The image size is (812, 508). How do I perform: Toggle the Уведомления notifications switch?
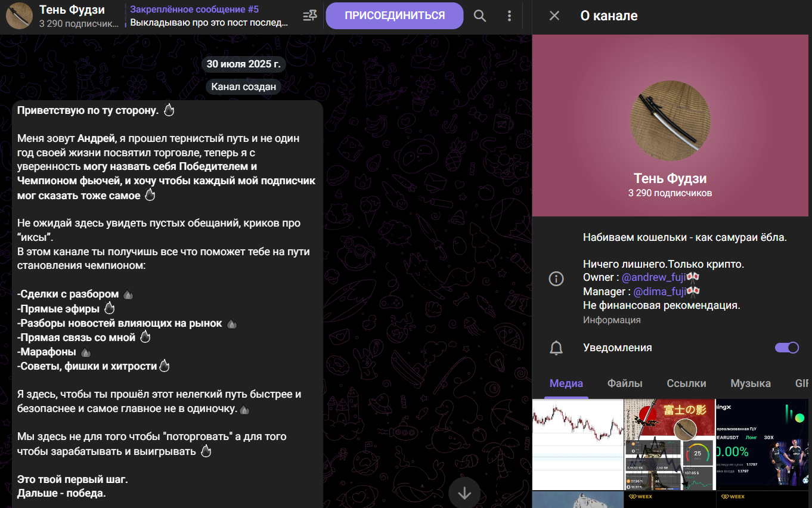[x=786, y=348]
